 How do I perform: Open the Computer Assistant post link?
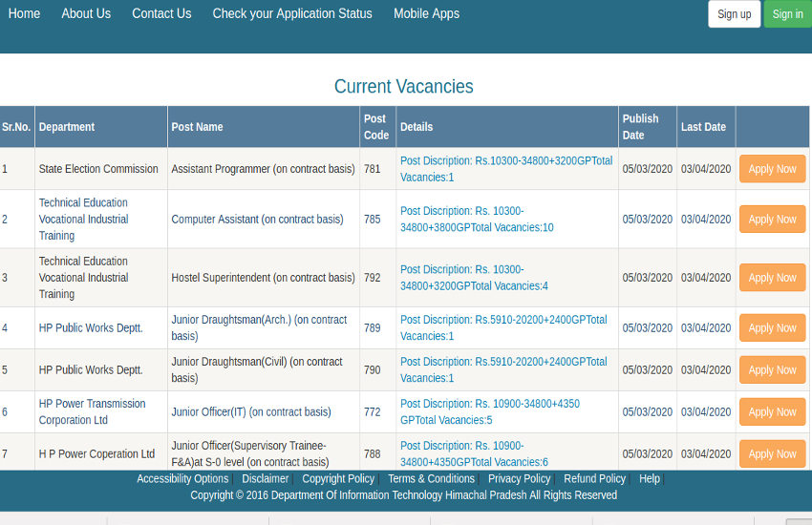[x=257, y=220]
